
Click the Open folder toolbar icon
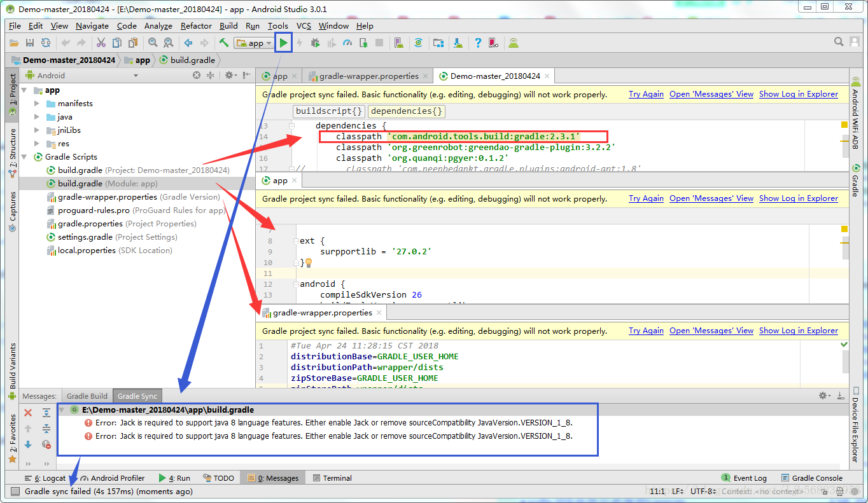pos(15,43)
